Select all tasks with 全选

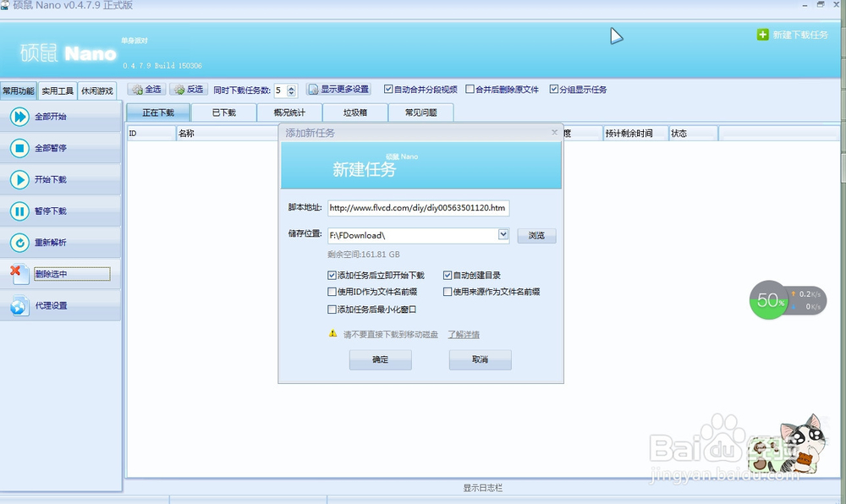pyautogui.click(x=146, y=90)
